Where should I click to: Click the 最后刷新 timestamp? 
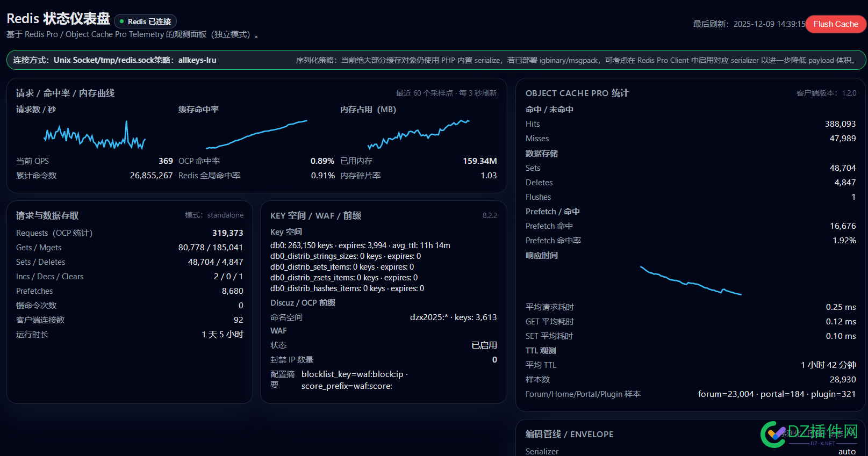(x=749, y=24)
